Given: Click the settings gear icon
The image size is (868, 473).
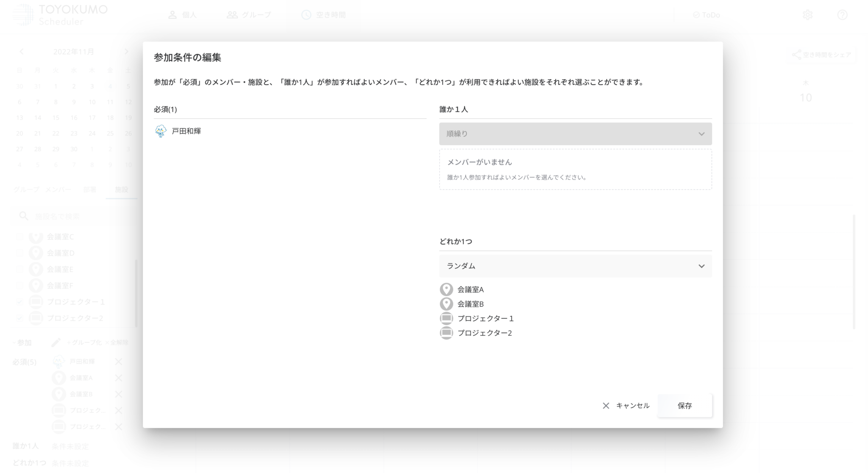Looking at the screenshot, I should point(807,15).
